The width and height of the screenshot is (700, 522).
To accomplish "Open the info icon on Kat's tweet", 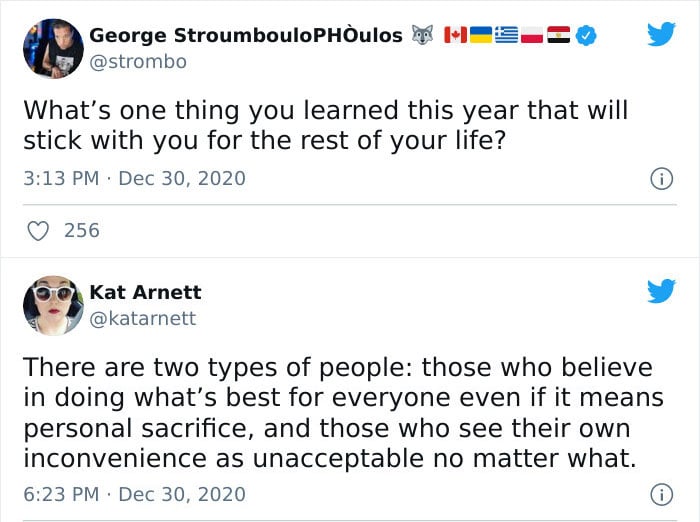I will 661,495.
